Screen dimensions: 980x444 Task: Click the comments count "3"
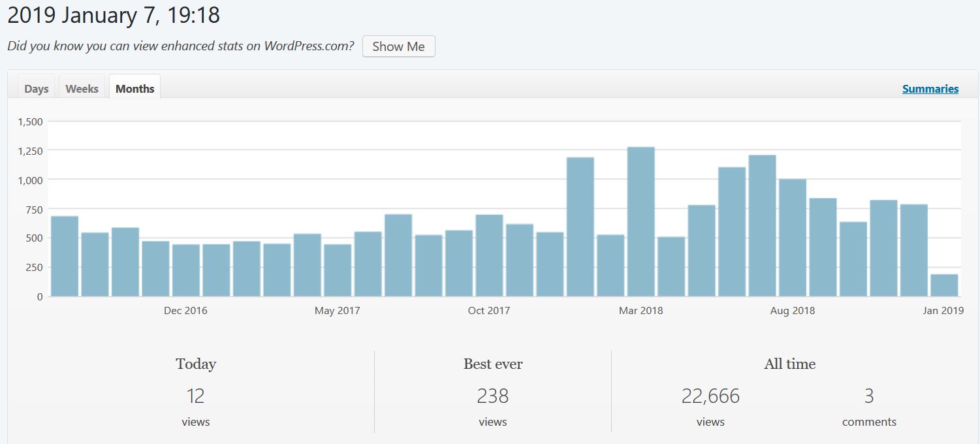coord(869,396)
